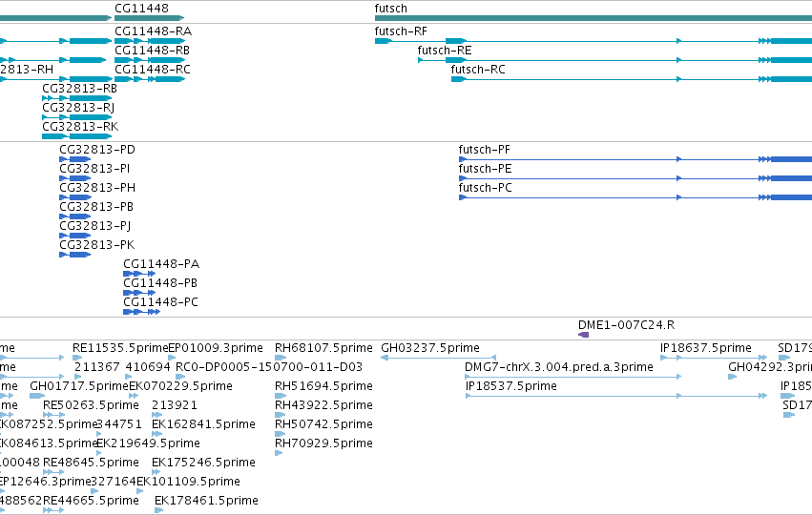Click the RH50742.5prime EST label
The height and width of the screenshot is (515, 812).
(323, 424)
